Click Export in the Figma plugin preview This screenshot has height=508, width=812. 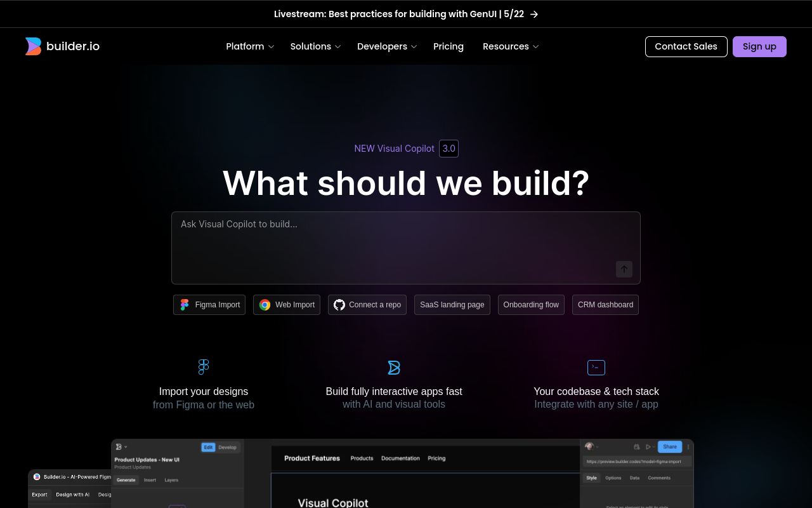point(39,495)
